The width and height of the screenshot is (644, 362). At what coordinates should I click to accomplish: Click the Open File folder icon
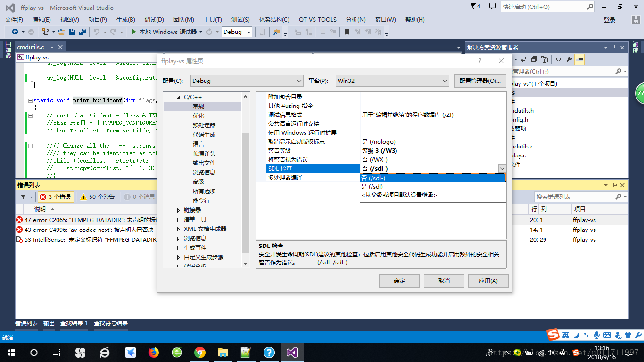pos(61,32)
